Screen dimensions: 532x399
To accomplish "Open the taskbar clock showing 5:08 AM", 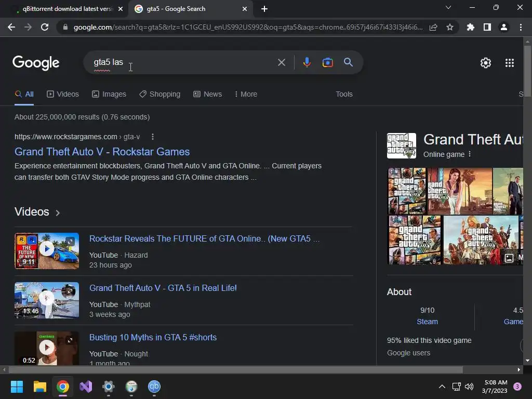I will pos(495,387).
